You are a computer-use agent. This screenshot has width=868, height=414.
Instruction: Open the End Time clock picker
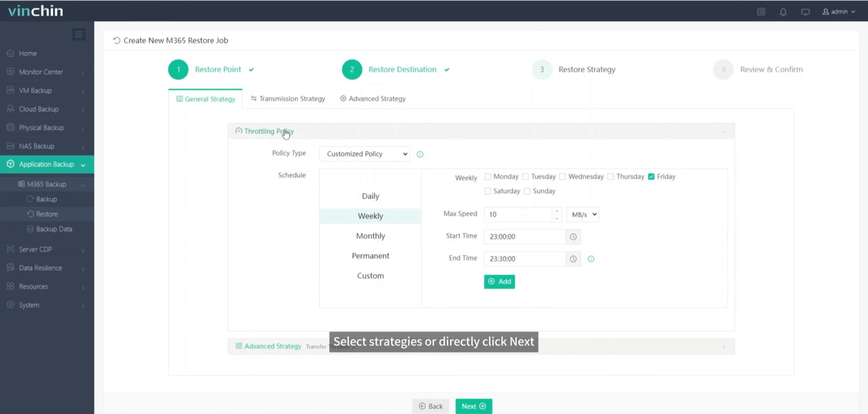click(573, 259)
